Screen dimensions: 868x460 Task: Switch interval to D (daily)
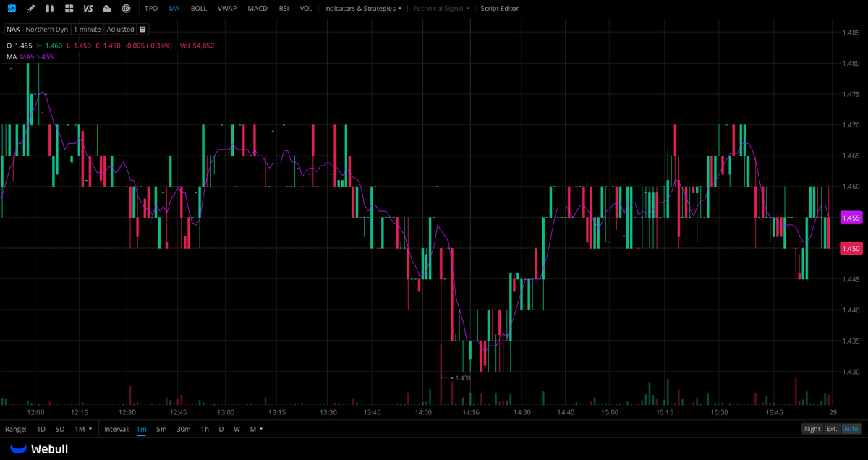tap(221, 429)
